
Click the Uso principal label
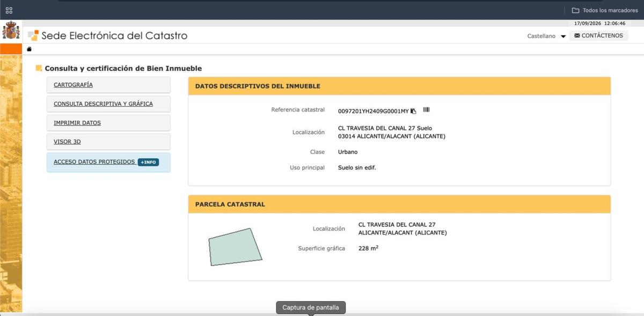click(307, 168)
